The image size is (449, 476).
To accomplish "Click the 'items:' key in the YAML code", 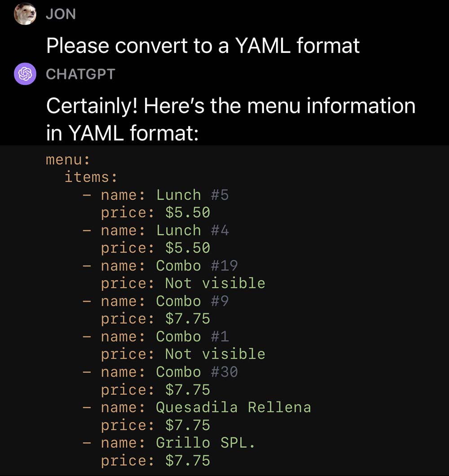I will point(90,177).
